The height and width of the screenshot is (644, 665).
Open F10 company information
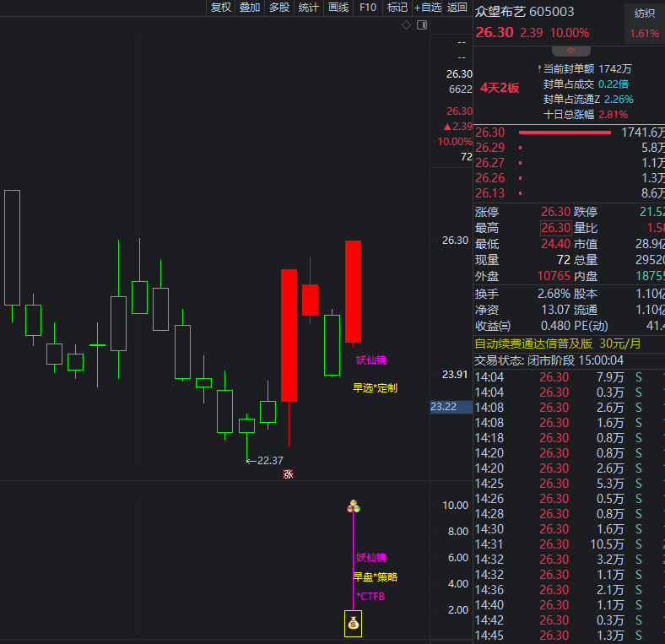(368, 8)
